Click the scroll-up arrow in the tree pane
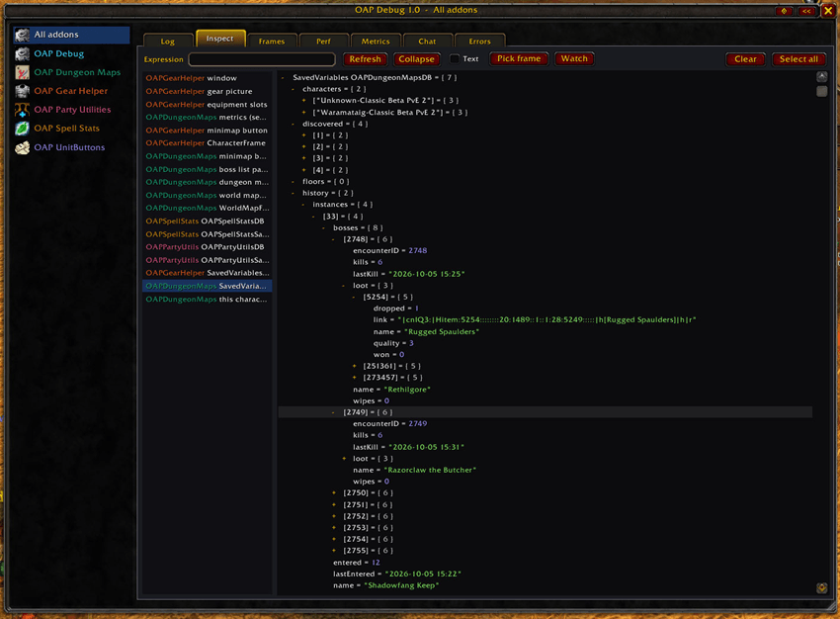Viewport: 840px width, 619px height. pyautogui.click(x=822, y=77)
